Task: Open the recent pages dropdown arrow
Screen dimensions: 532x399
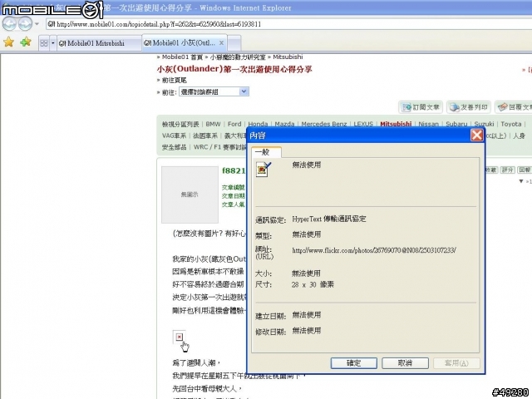Action: point(37,24)
